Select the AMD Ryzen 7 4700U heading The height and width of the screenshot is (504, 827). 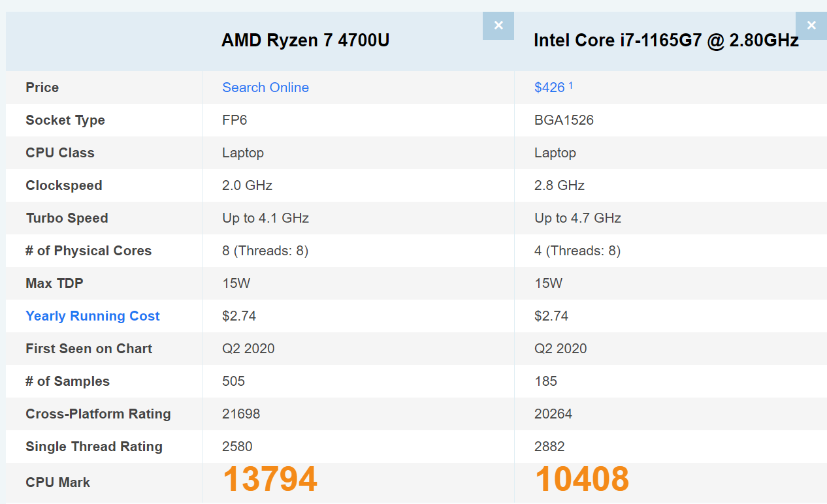[305, 40]
